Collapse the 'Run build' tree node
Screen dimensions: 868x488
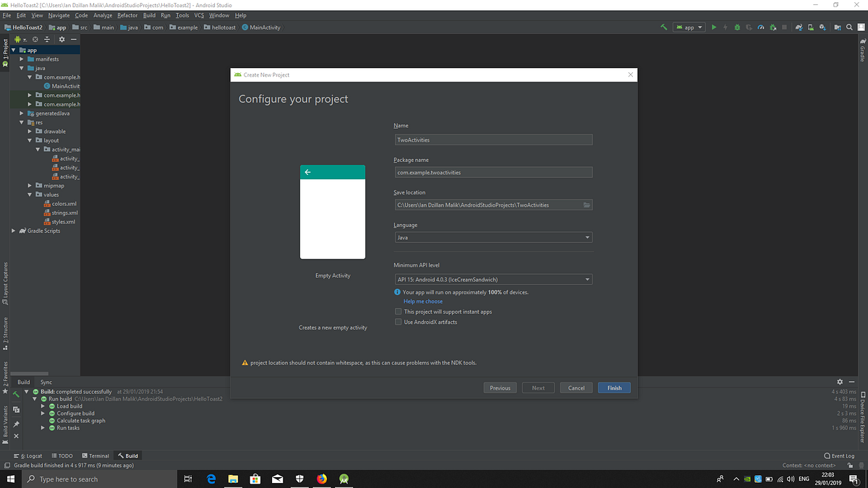coord(34,398)
